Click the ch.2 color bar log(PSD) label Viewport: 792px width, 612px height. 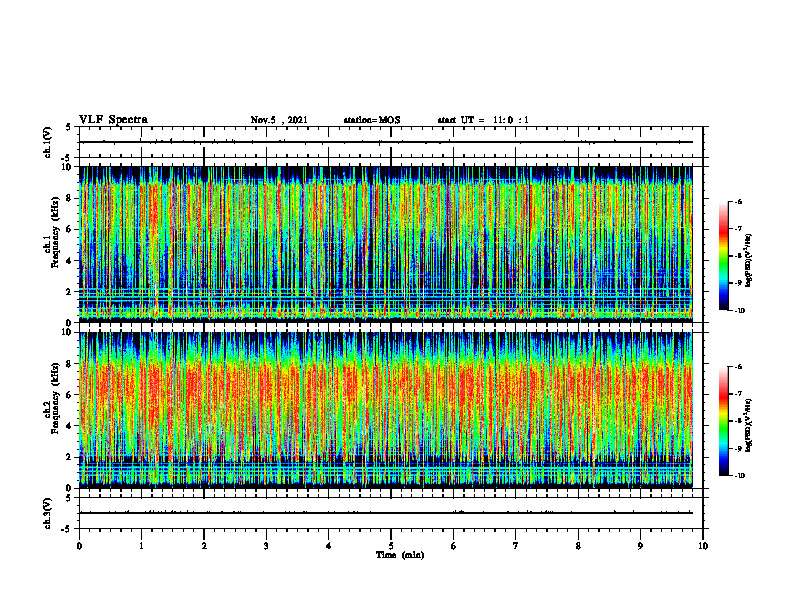coord(749,425)
